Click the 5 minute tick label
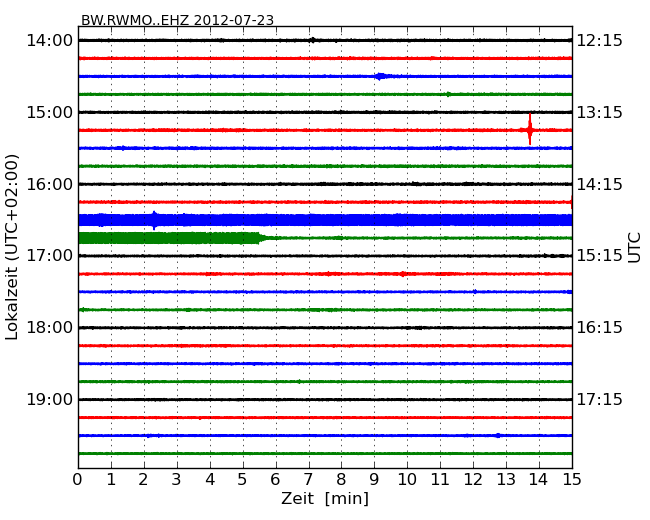Screen dimensions: 650x520 click(x=243, y=479)
